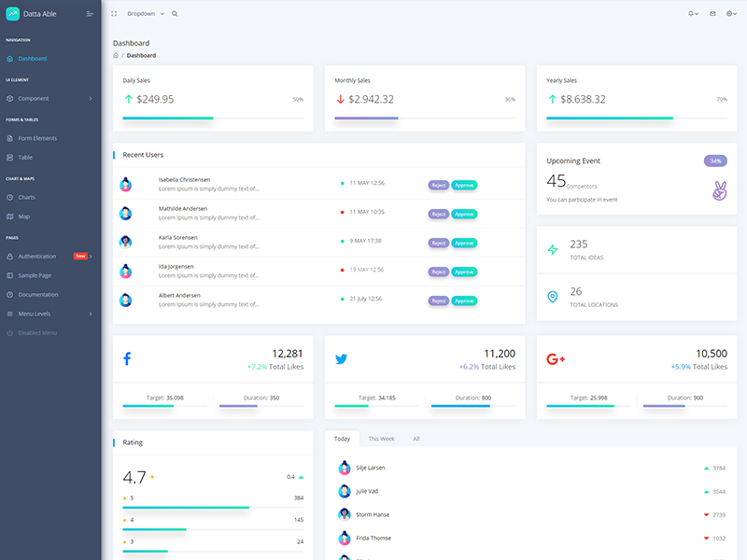The image size is (747, 560).
Task: Click the Daily Sales progress bar
Action: [213, 119]
